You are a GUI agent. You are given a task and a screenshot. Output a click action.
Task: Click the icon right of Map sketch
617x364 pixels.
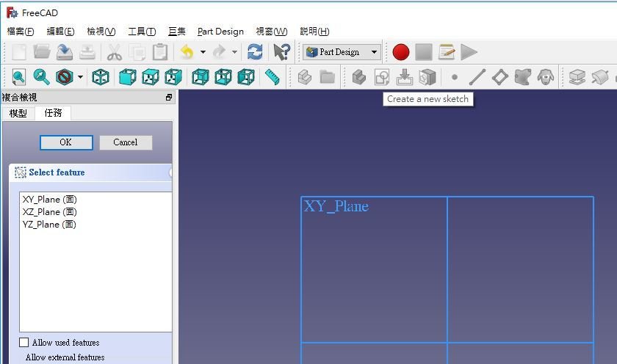[x=427, y=77]
